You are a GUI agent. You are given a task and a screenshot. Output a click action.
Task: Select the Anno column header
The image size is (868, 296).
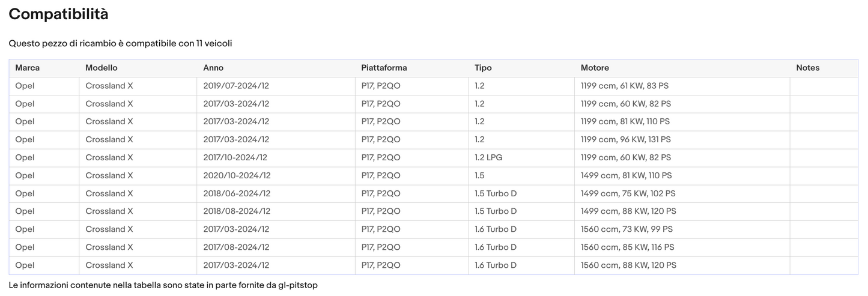(x=213, y=68)
